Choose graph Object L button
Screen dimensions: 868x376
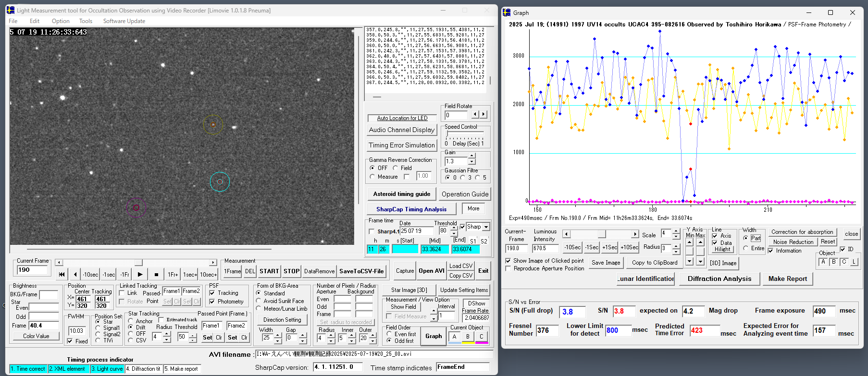point(854,262)
